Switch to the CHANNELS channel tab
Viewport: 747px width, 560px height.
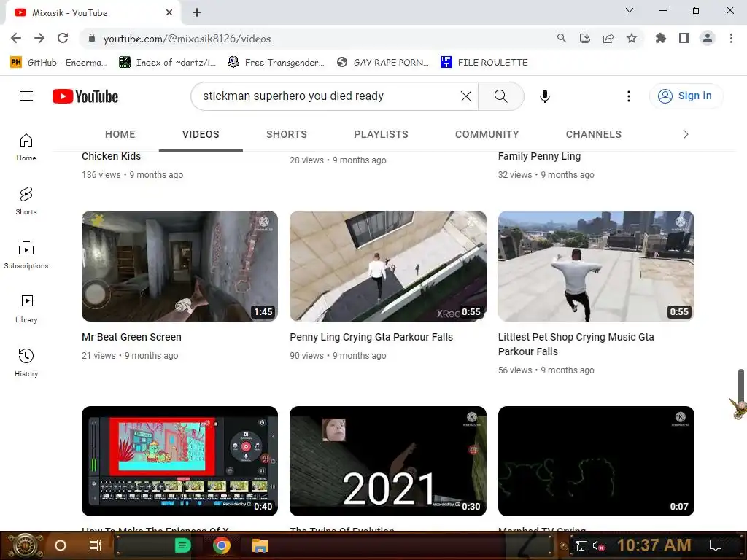[594, 134]
